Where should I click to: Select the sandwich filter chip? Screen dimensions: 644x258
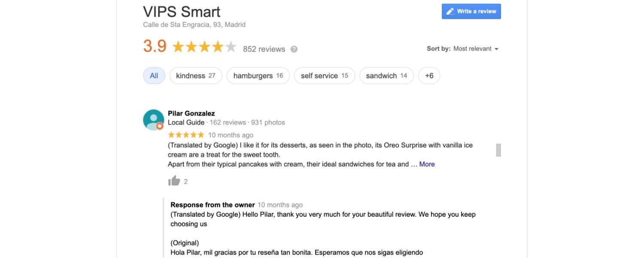tap(386, 75)
